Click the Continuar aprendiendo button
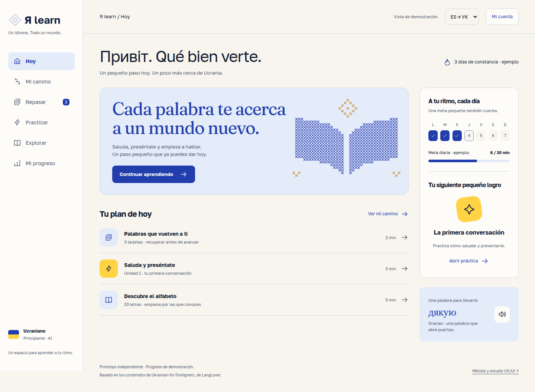 pos(153,174)
